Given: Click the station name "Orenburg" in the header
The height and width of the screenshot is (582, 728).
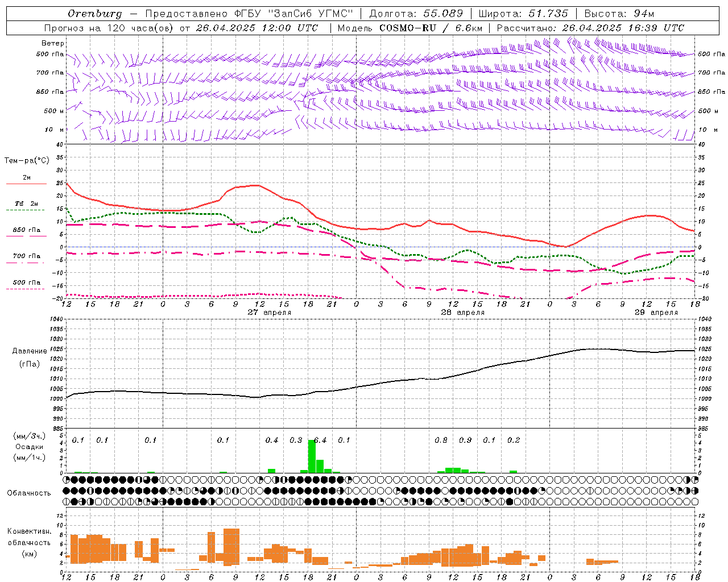Looking at the screenshot, I should 94,14.
